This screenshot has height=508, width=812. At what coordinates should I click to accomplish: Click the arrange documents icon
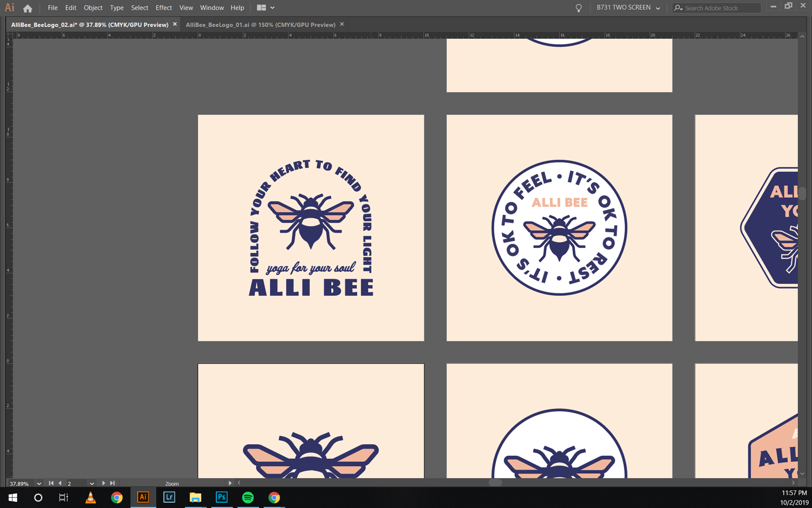point(261,8)
